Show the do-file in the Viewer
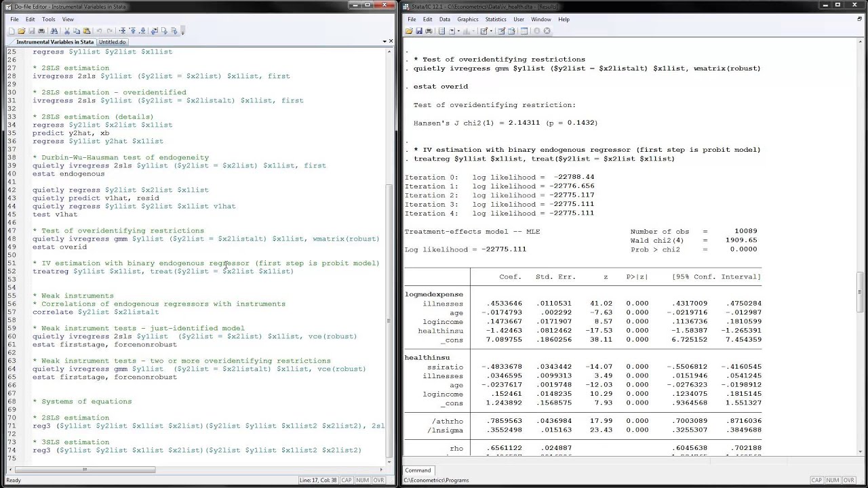 point(155,30)
